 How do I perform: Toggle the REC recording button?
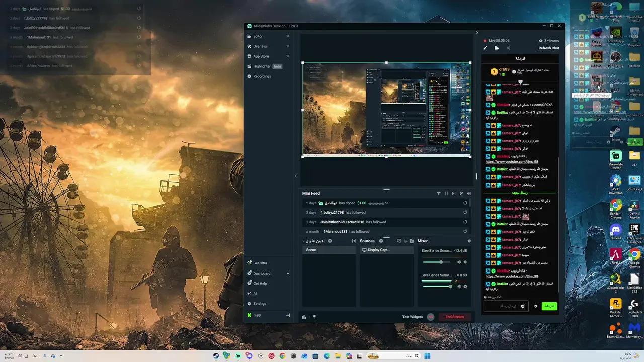[x=431, y=317]
